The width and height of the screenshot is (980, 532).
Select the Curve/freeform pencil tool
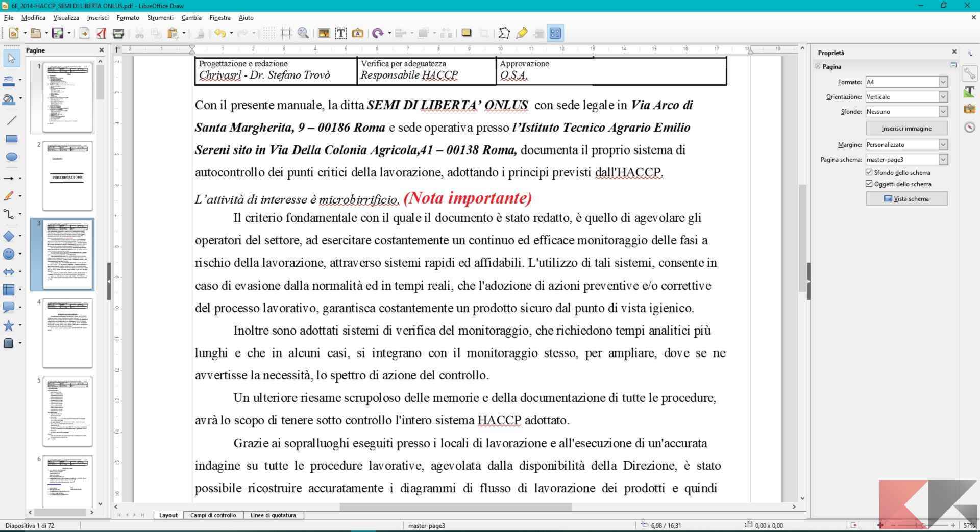9,196
